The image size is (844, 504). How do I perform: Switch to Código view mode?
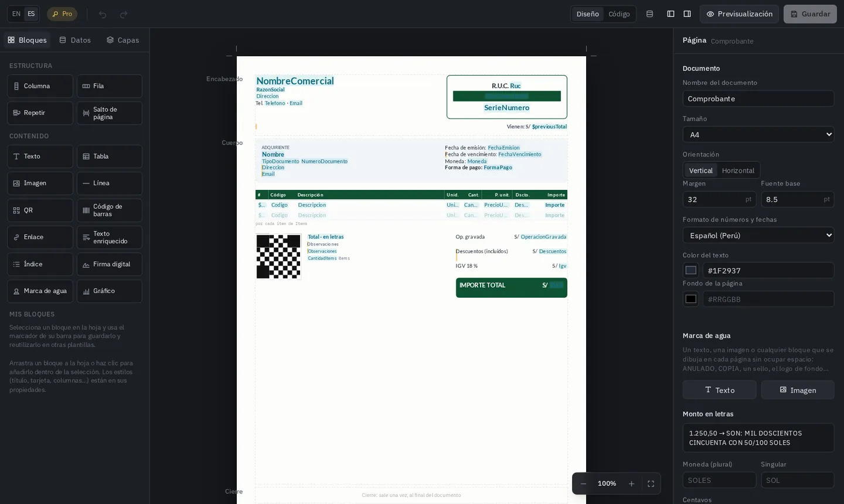pos(619,14)
